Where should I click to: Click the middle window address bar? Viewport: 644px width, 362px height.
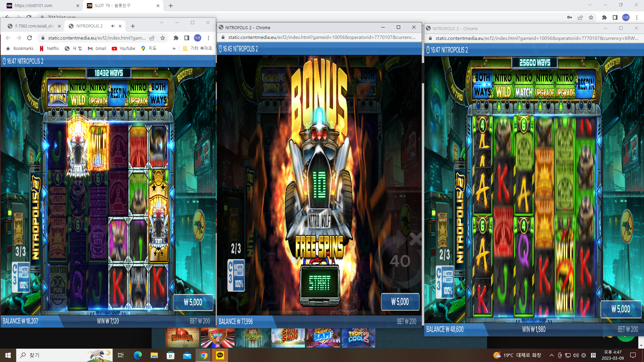(322, 37)
